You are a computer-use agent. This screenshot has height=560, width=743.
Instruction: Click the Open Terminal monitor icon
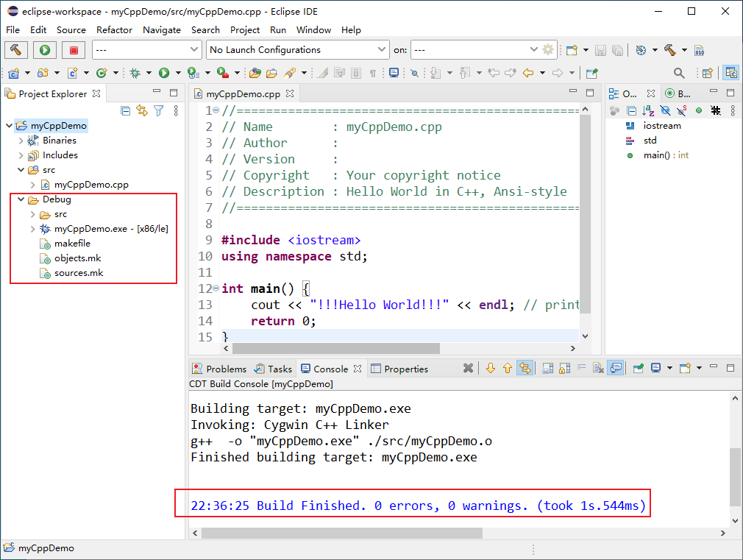(x=394, y=73)
